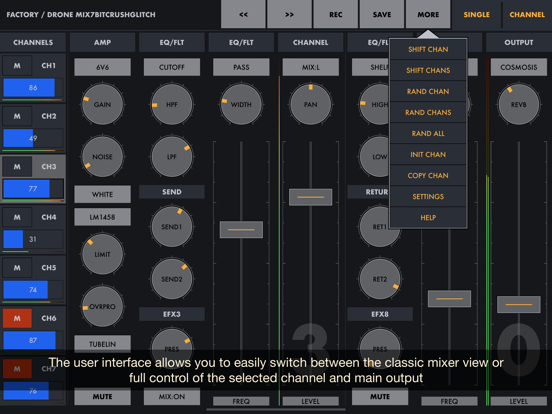Click the LPF knob
This screenshot has height=414, width=552.
click(x=172, y=157)
